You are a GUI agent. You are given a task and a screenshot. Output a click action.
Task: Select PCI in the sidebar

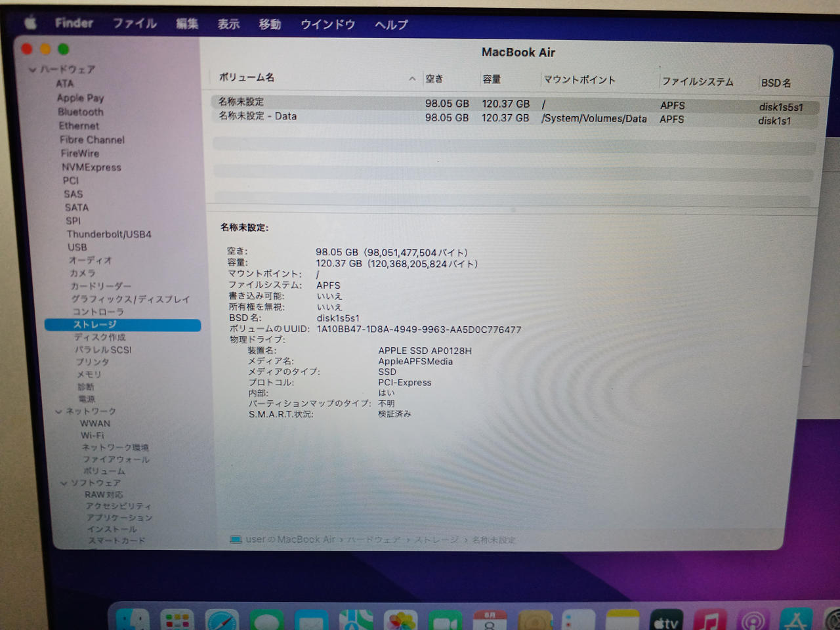tap(71, 180)
